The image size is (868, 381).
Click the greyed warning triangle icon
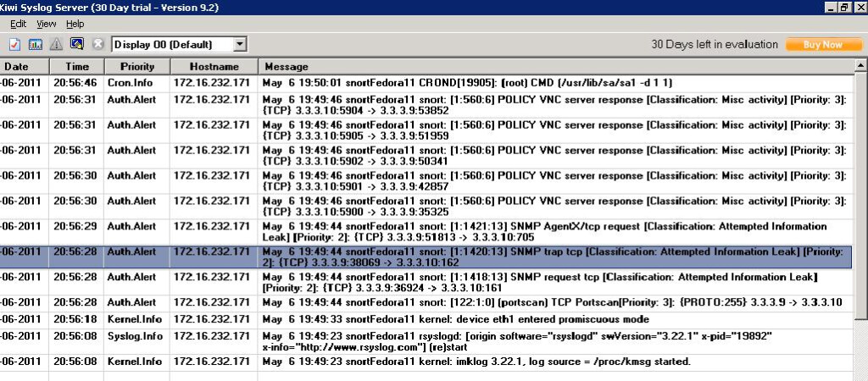coord(56,45)
